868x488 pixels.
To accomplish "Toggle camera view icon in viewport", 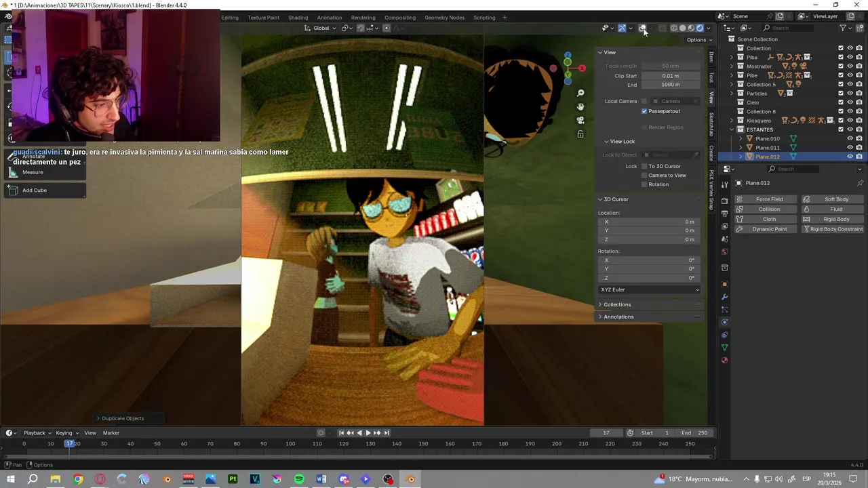I will coord(580,120).
